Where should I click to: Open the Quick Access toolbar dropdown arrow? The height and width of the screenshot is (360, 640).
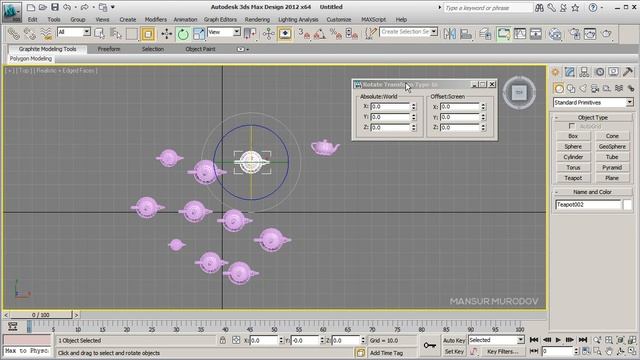click(x=113, y=7)
